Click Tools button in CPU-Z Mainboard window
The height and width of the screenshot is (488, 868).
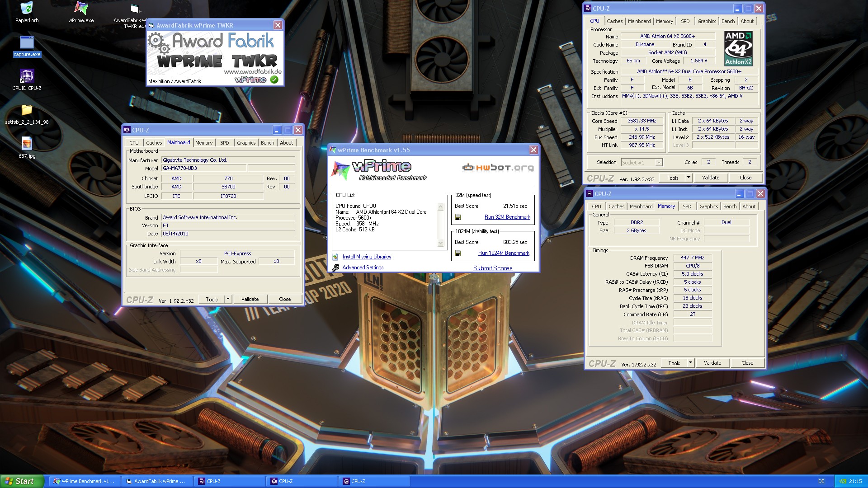212,299
